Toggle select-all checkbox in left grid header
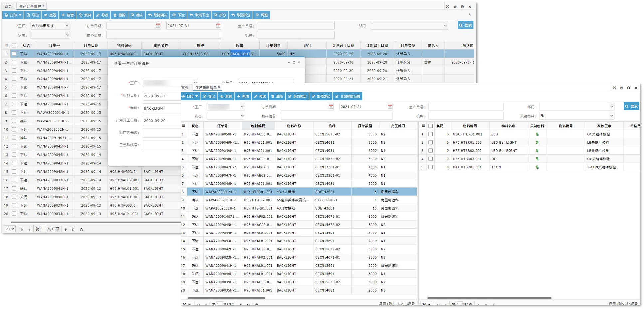The height and width of the screenshot is (309, 644). point(14,45)
